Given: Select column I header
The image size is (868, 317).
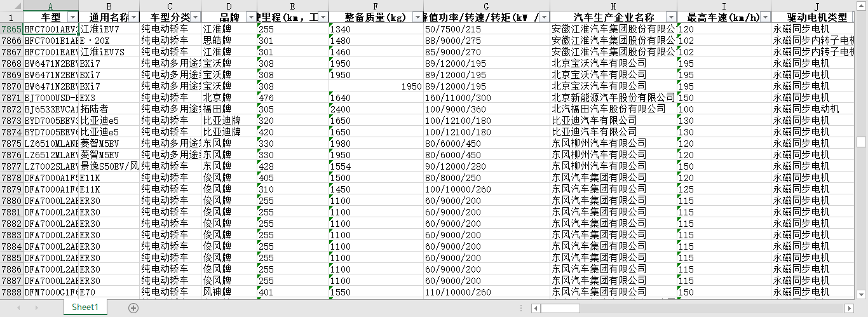Looking at the screenshot, I should pyautogui.click(x=724, y=5).
